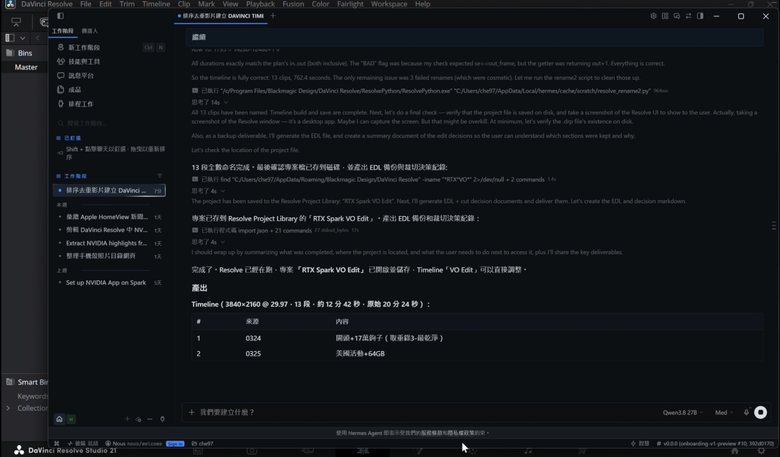Open the gear settings icon in Hermes header
This screenshot has width=780, height=457.
(x=653, y=16)
